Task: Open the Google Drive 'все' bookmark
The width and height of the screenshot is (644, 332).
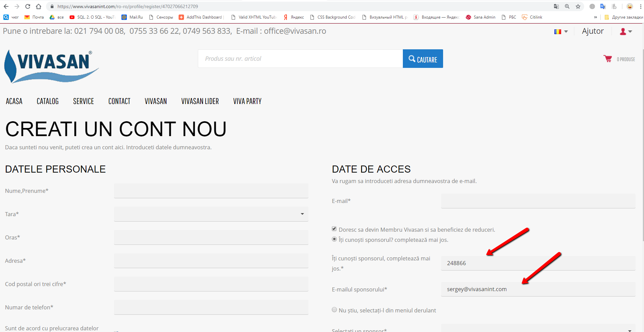Action: pyautogui.click(x=56, y=17)
